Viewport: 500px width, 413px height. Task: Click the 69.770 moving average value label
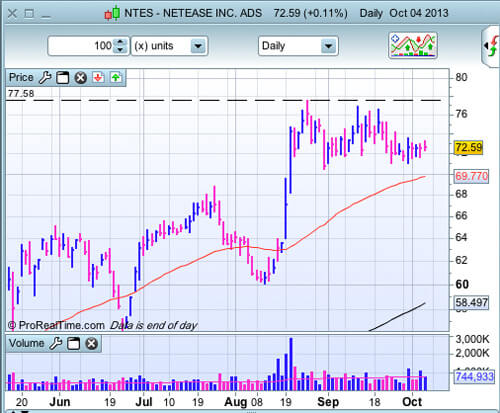[471, 176]
